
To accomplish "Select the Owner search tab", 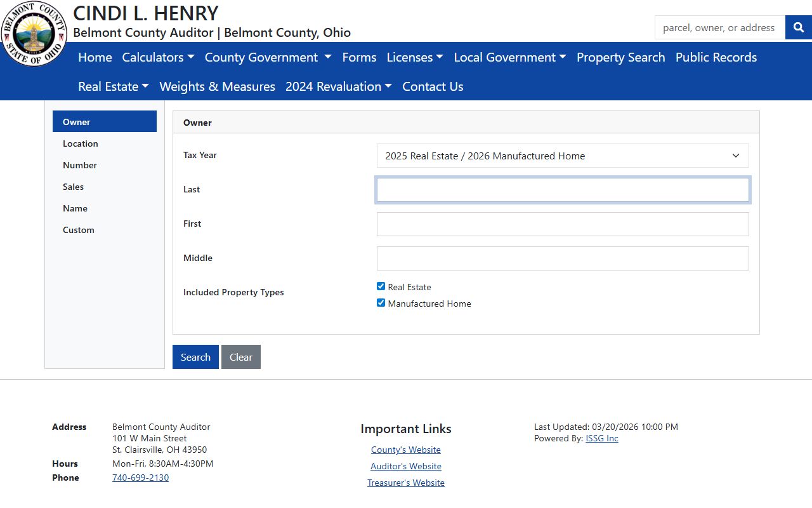I will pyautogui.click(x=105, y=121).
